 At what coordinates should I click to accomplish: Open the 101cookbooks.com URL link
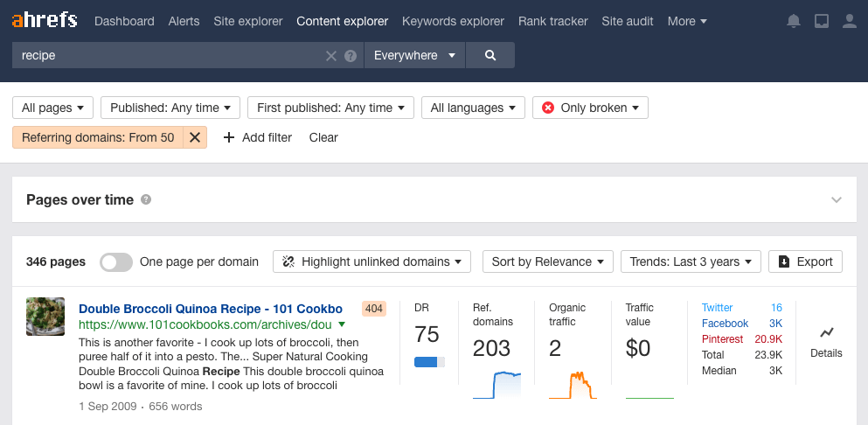[x=205, y=324]
